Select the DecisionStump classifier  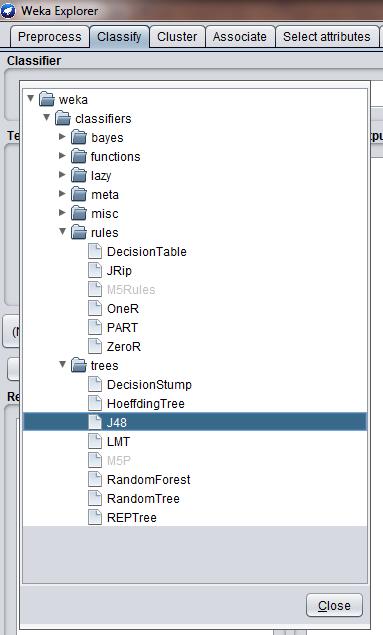[149, 384]
